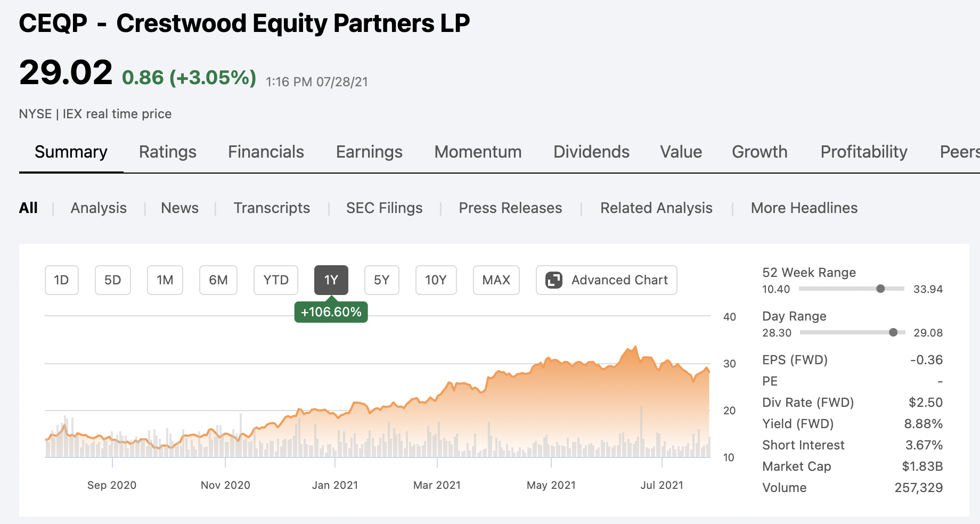Open the Financials tab
The width and height of the screenshot is (980, 524).
click(x=265, y=152)
